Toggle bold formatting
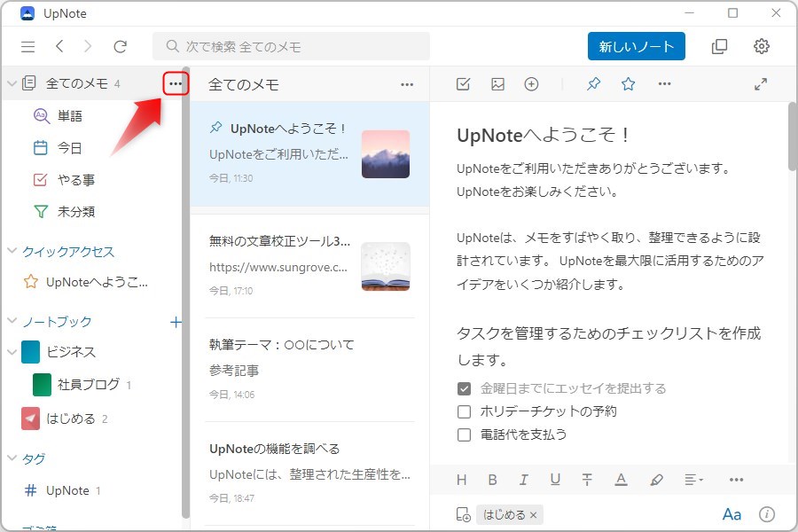The width and height of the screenshot is (798, 532). 493,480
